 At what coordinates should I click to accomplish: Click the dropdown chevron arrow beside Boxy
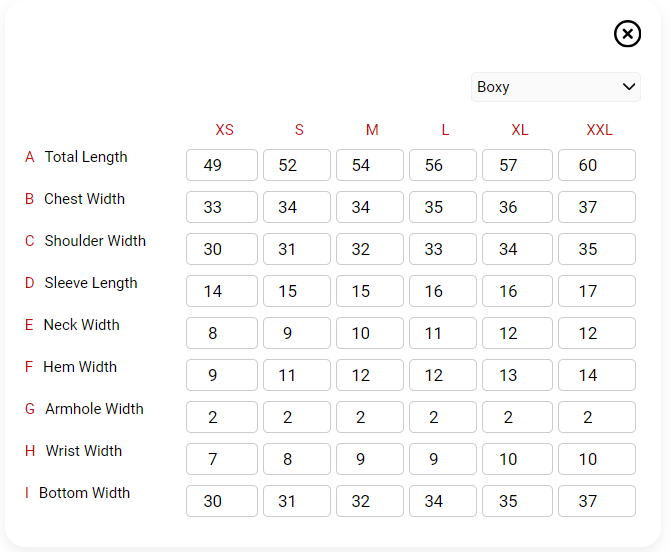pos(629,87)
